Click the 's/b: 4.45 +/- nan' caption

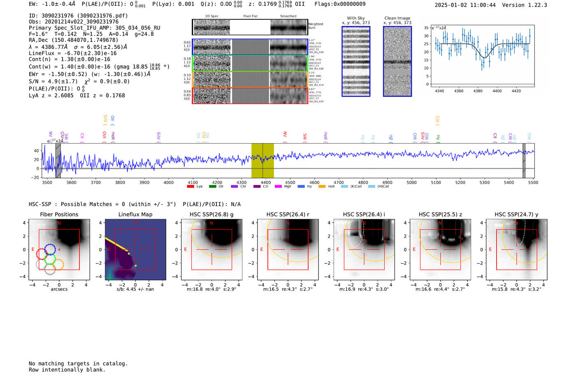135,289
